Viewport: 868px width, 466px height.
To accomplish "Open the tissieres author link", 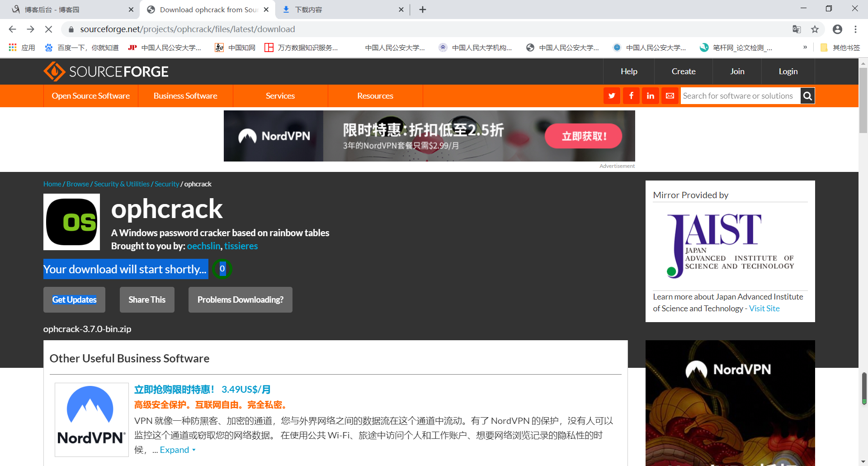I will pos(241,246).
